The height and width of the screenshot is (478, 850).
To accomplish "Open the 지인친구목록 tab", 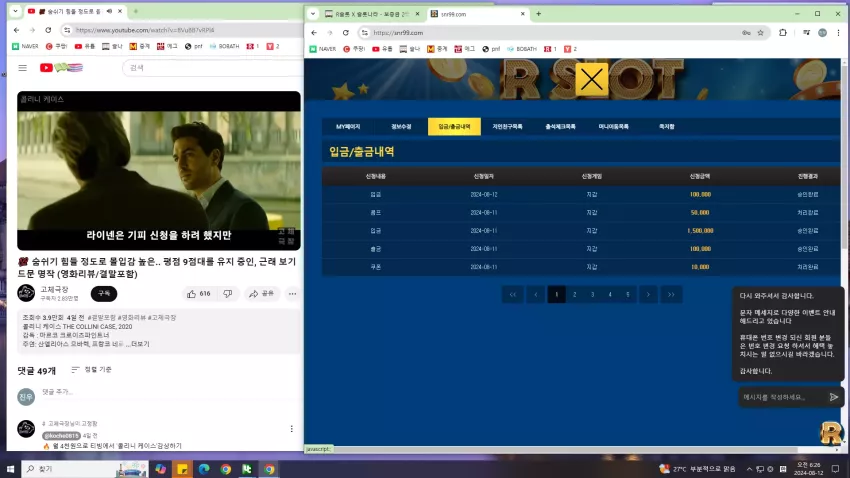I will pyautogui.click(x=507, y=127).
